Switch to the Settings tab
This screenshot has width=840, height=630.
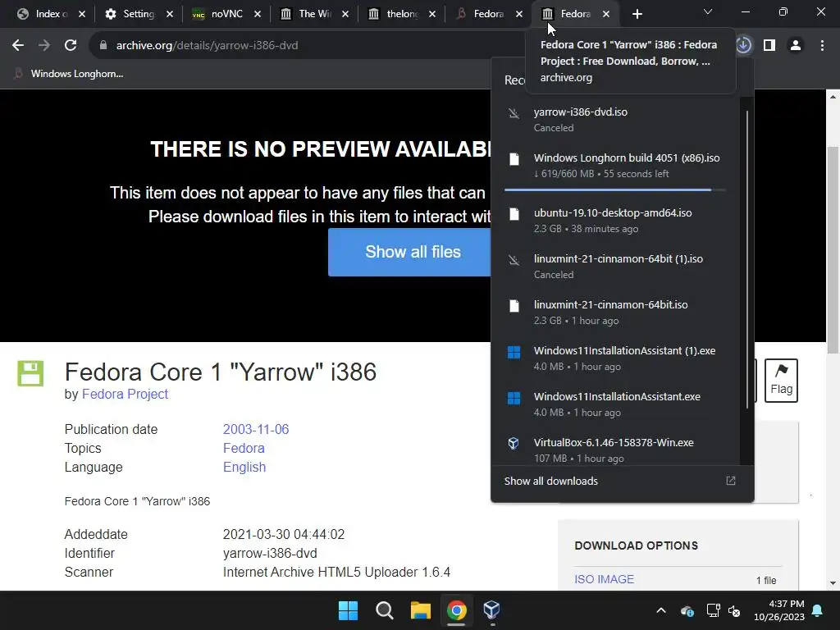(x=131, y=14)
